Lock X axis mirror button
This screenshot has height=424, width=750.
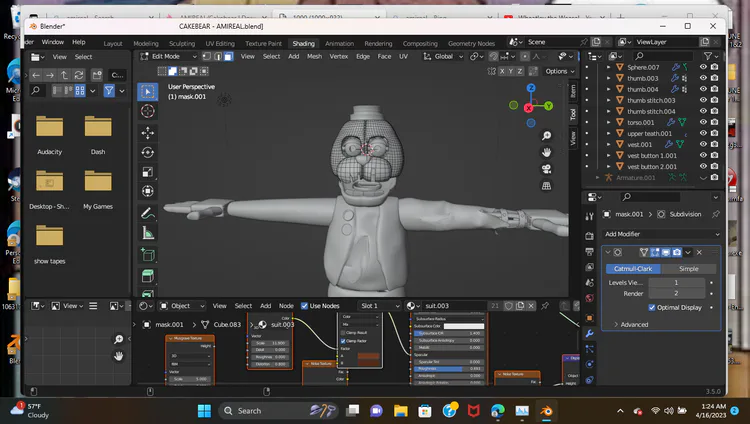pyautogui.click(x=502, y=71)
